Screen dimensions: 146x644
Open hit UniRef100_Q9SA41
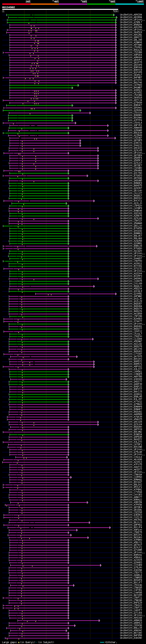pyautogui.click(x=131, y=108)
